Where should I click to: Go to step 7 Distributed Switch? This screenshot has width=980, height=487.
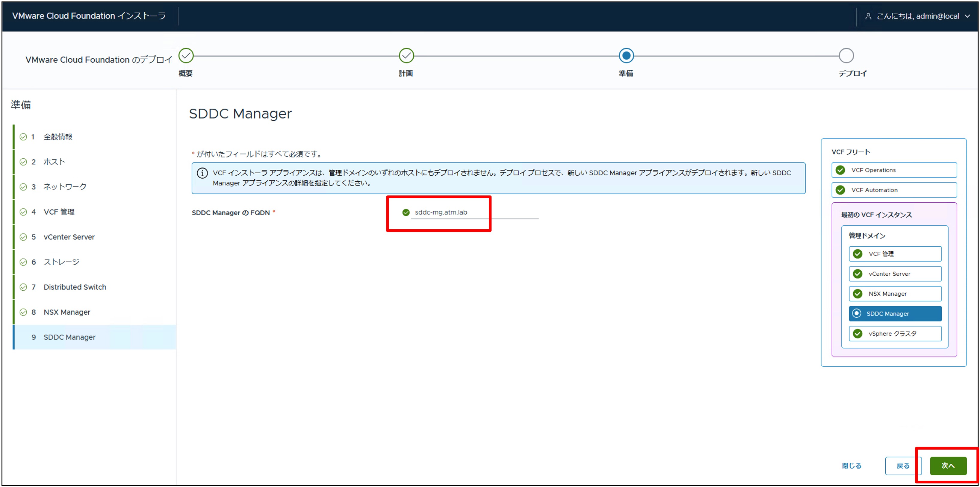tap(94, 287)
